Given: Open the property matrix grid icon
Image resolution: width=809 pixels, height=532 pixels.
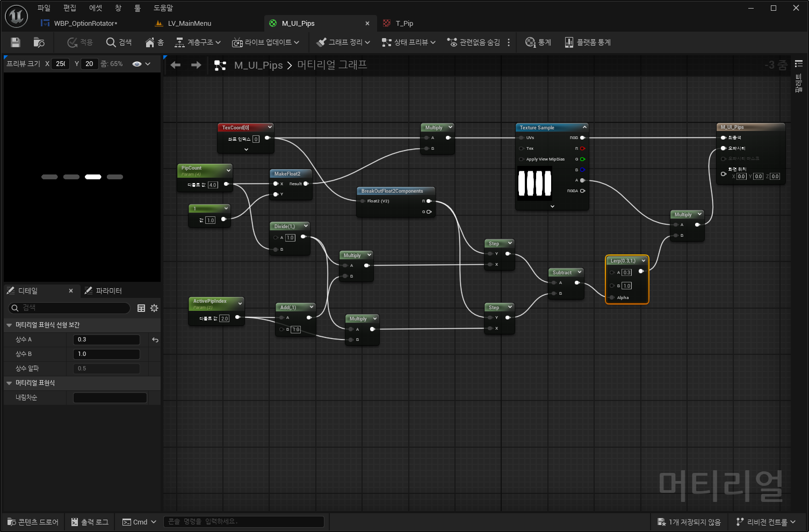Looking at the screenshot, I should pos(141,308).
